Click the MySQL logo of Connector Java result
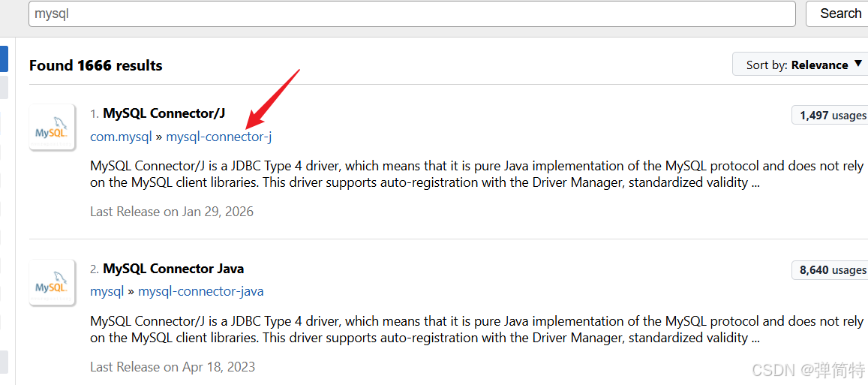This screenshot has width=868, height=385. (52, 282)
